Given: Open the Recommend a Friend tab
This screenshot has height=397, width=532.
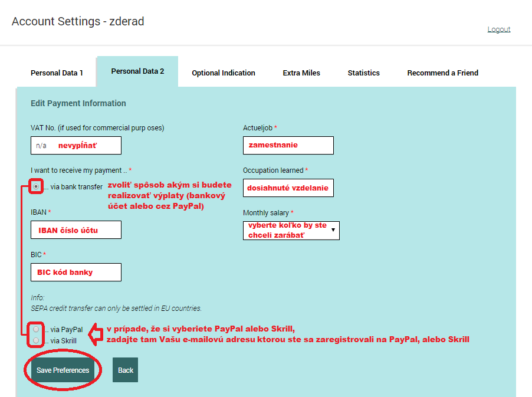Looking at the screenshot, I should [x=442, y=73].
